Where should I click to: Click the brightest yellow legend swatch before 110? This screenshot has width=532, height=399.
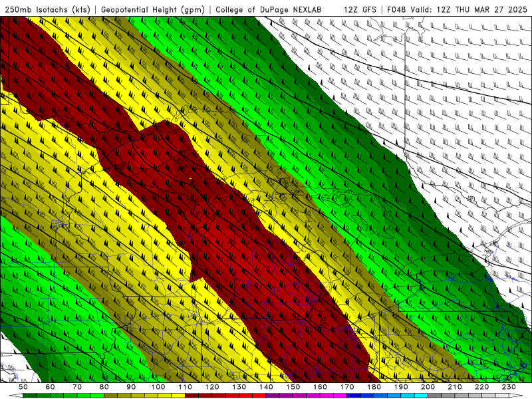click(x=178, y=395)
